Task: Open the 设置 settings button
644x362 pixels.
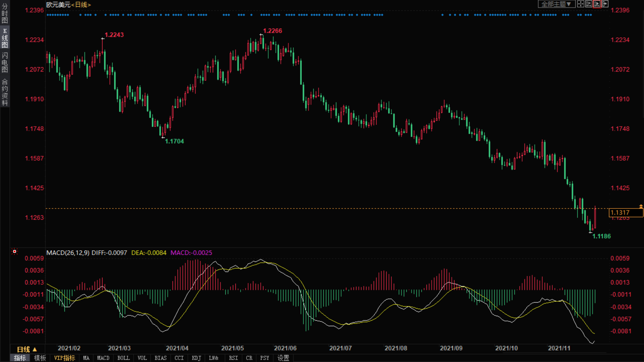Action: 283,358
